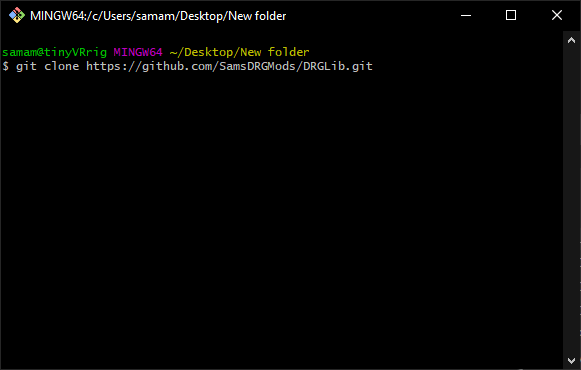The image size is (581, 370).
Task: Click the 'samam@tinyVRrig' prompt text
Action: coord(54,52)
